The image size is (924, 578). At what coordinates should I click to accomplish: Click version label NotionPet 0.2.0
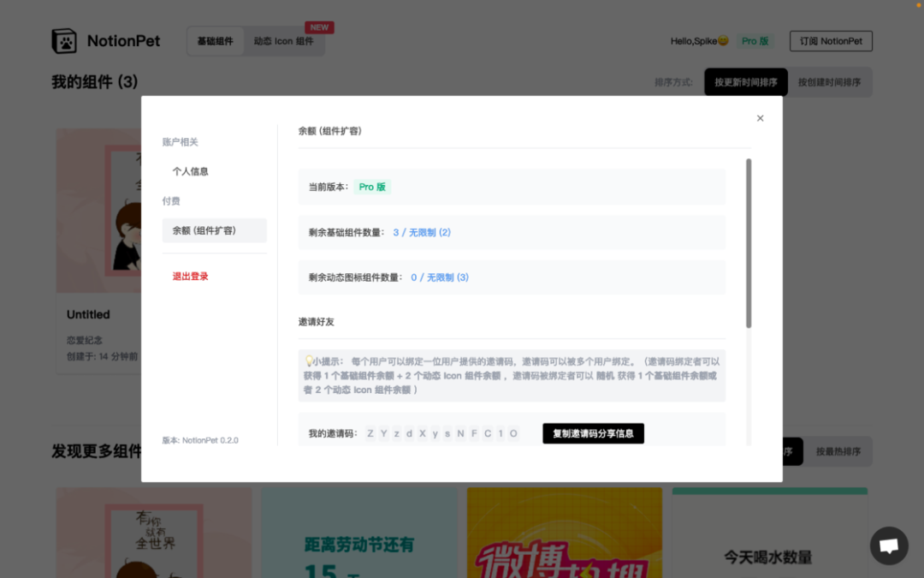coord(200,440)
